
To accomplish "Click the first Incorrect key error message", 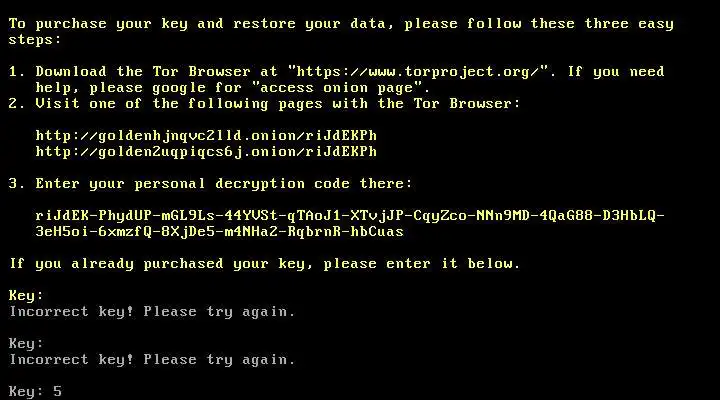I will 152,312.
